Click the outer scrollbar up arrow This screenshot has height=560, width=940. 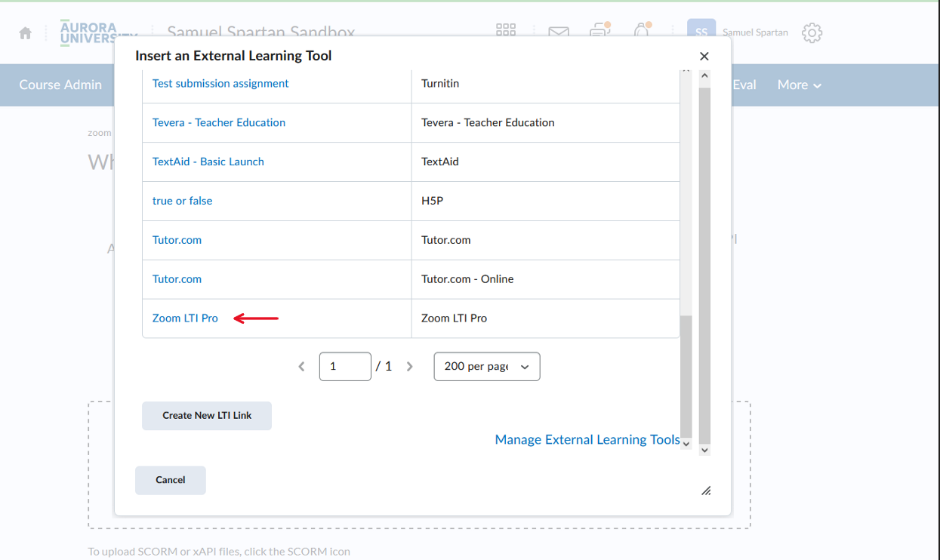point(704,75)
